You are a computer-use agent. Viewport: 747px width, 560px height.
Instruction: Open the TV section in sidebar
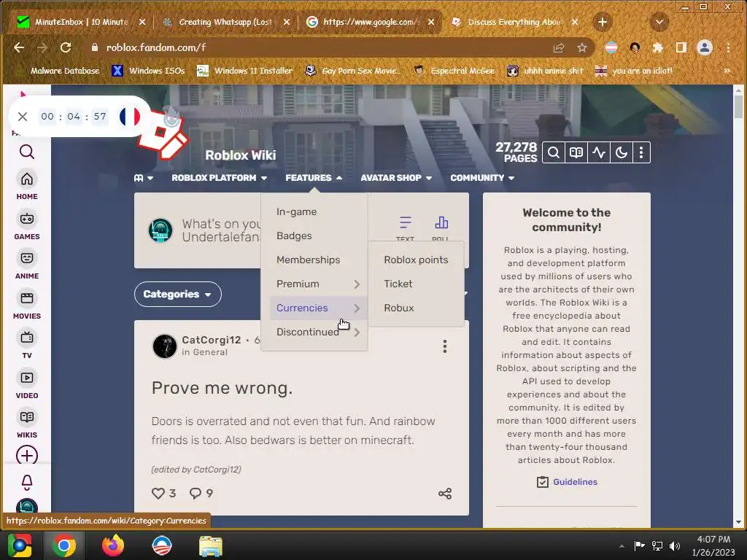coord(27,345)
